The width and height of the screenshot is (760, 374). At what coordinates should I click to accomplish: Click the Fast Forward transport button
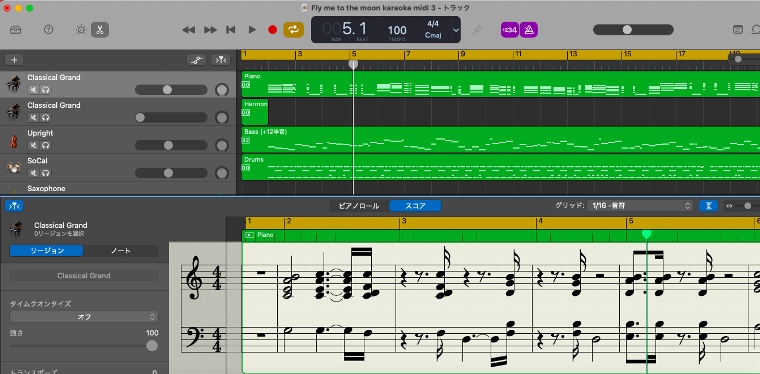[x=210, y=30]
